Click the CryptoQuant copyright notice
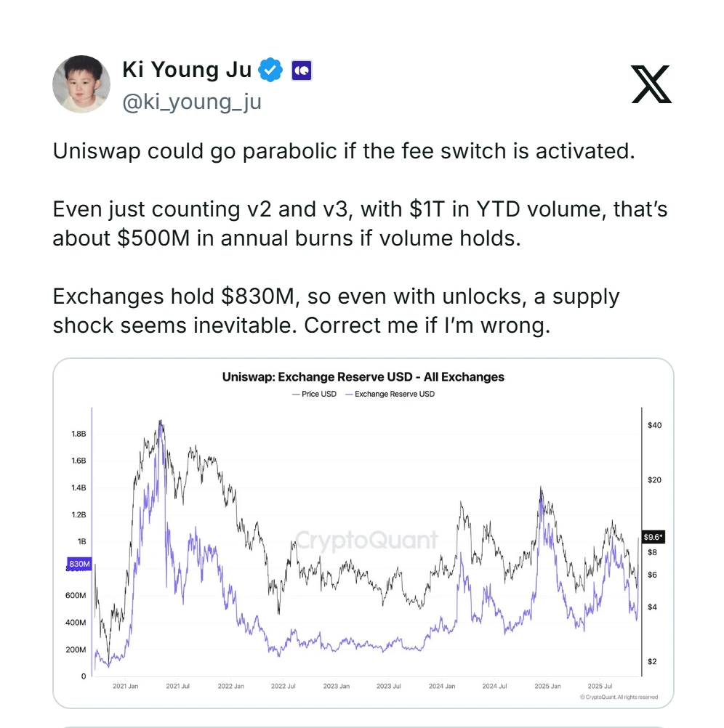Viewport: 724px width, 728px height. click(619, 697)
